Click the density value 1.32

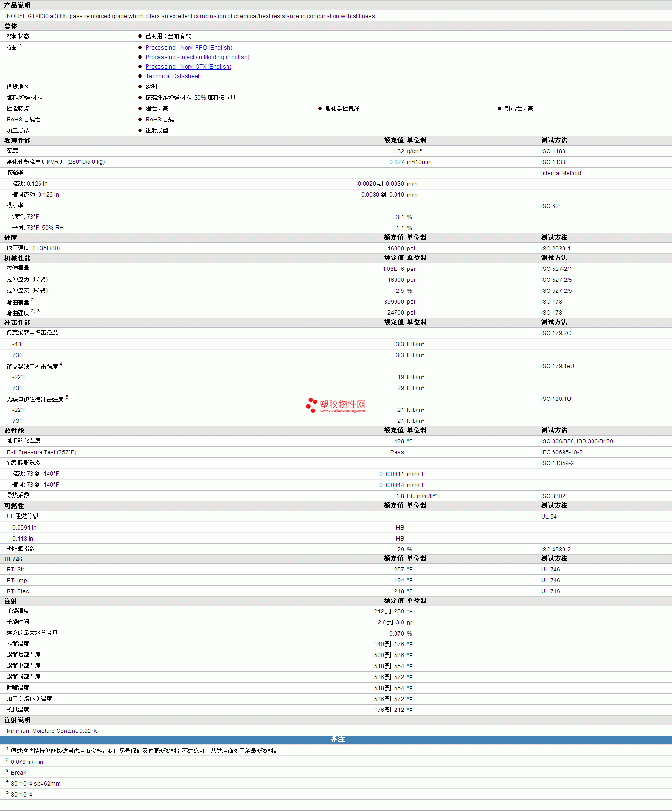pyautogui.click(x=398, y=151)
